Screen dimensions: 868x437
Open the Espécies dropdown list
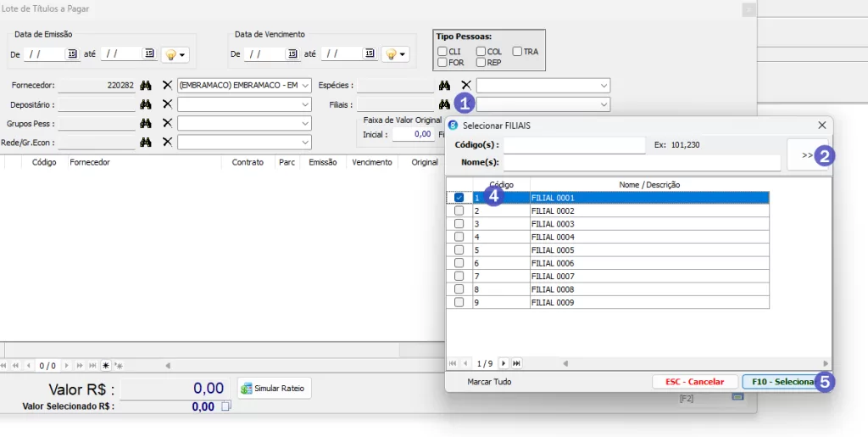click(x=604, y=86)
